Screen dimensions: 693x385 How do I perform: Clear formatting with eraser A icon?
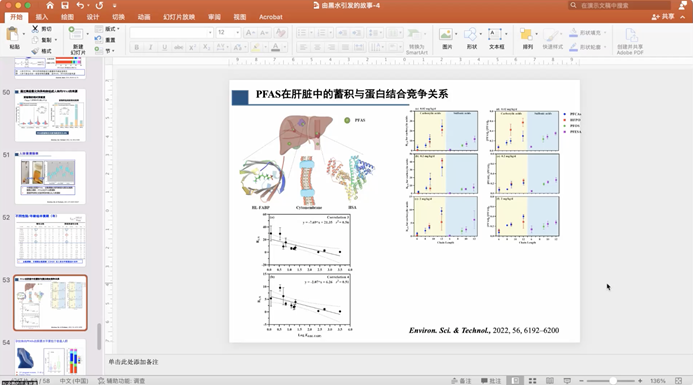[x=280, y=32]
